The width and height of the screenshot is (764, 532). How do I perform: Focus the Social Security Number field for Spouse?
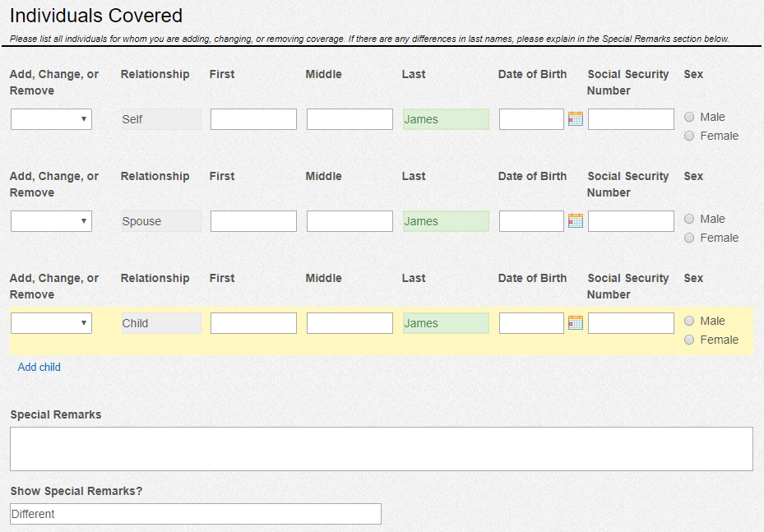pyautogui.click(x=631, y=221)
